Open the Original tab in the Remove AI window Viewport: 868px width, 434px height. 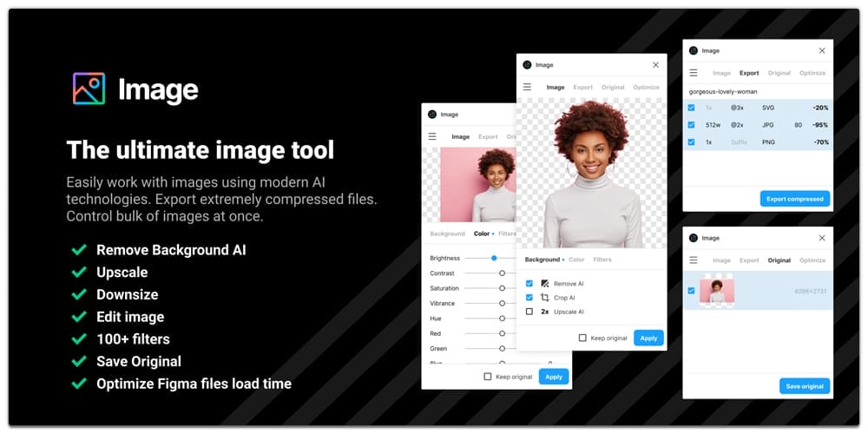pos(613,88)
